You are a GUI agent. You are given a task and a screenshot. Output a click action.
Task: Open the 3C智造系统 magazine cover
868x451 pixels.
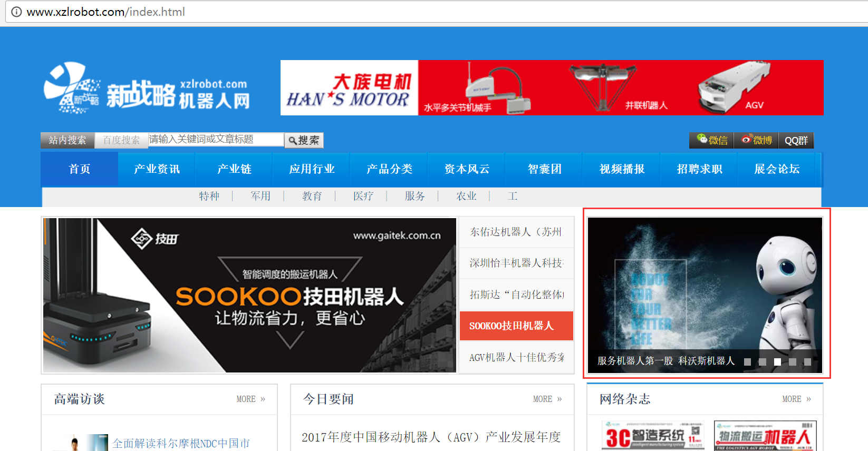653,435
